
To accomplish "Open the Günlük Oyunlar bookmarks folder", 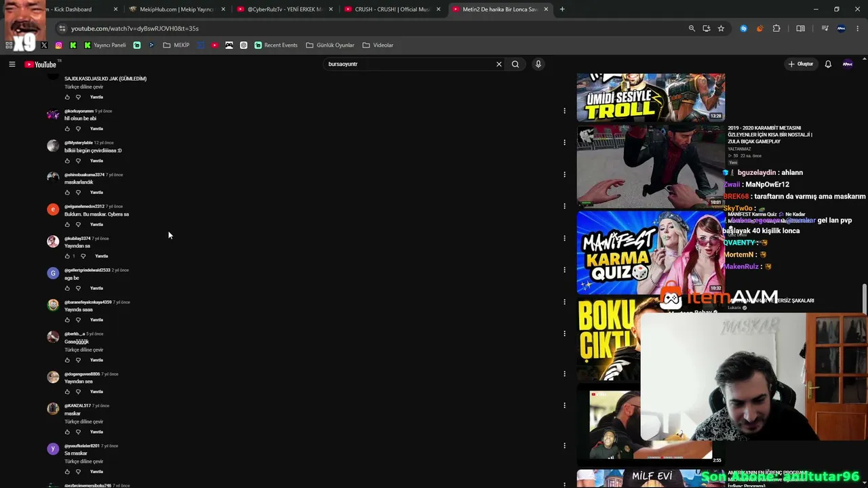I will click(x=330, y=45).
